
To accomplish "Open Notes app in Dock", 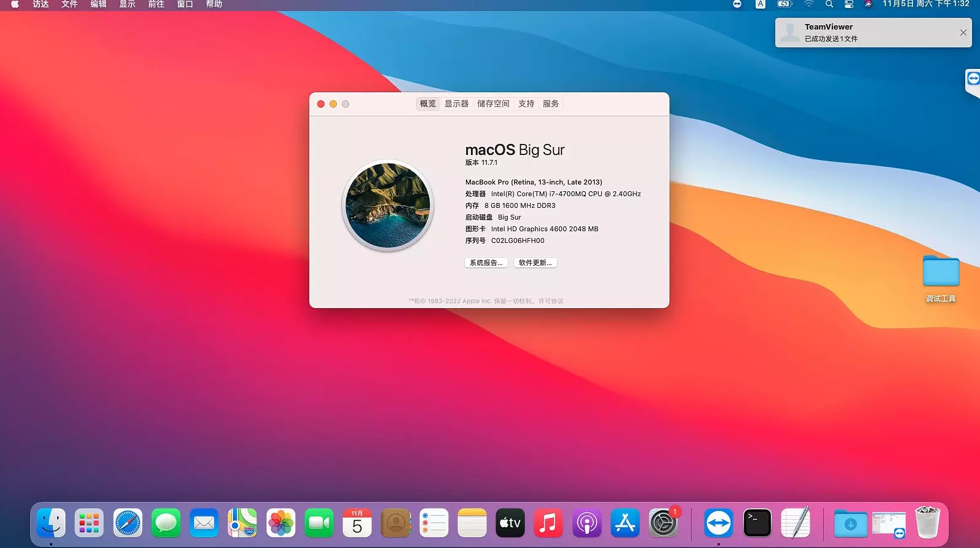I will pos(472,523).
